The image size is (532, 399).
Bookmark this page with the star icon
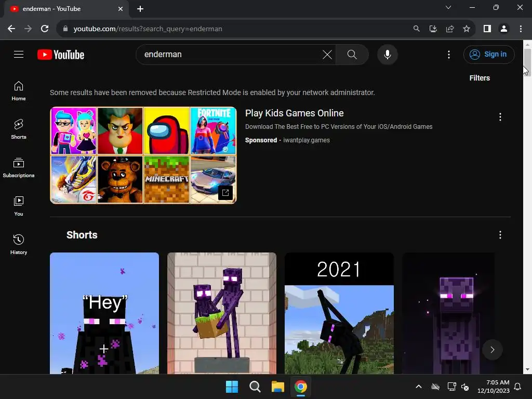466,29
